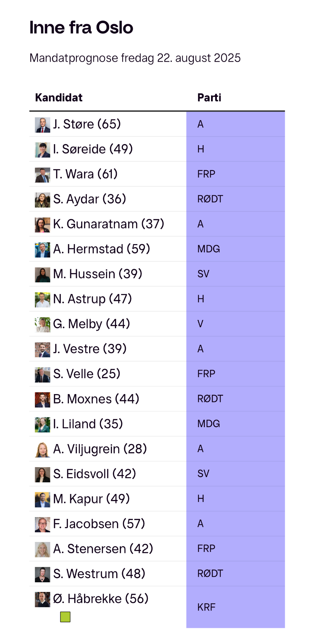Click B. Moxnes' portrait thumbnail

(42, 399)
